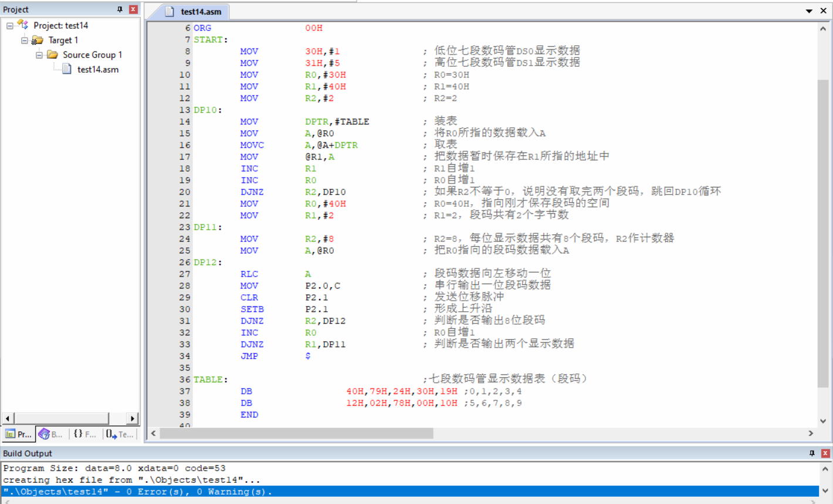This screenshot has width=833, height=504.
Task: Click the DP10: label in code
Action: click(208, 110)
